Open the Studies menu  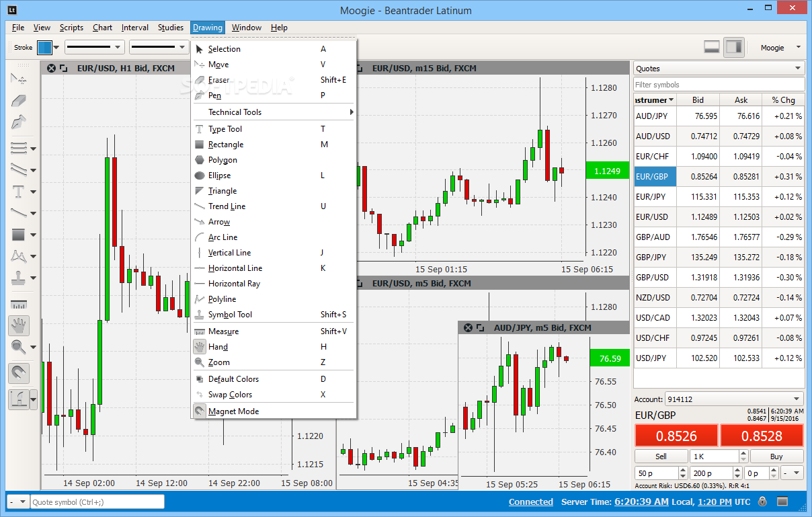tap(171, 28)
